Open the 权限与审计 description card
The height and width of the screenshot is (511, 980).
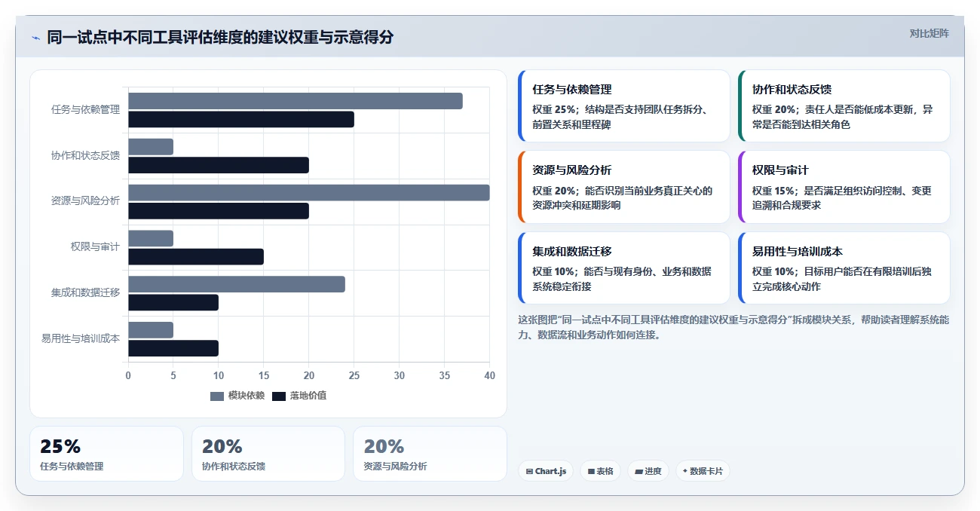tap(844, 187)
